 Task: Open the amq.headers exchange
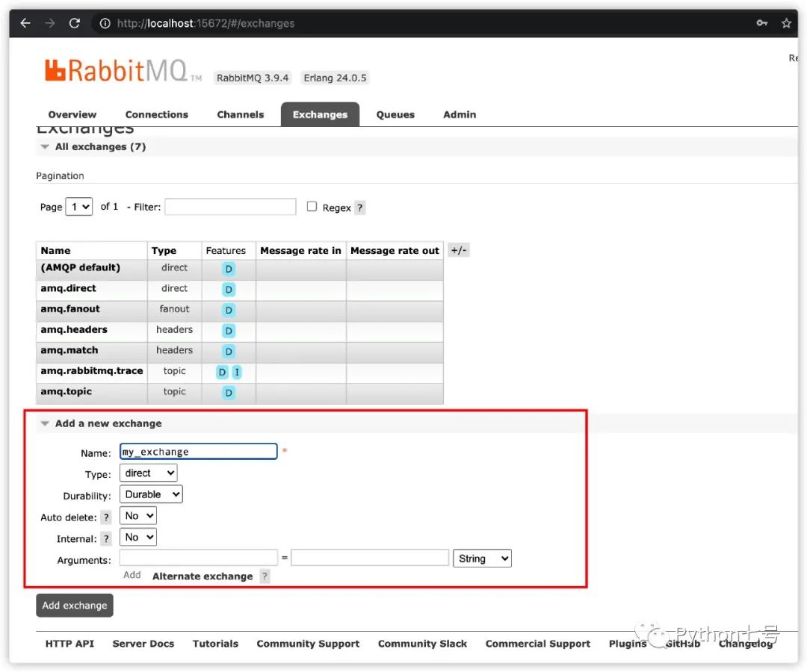pyautogui.click(x=74, y=329)
